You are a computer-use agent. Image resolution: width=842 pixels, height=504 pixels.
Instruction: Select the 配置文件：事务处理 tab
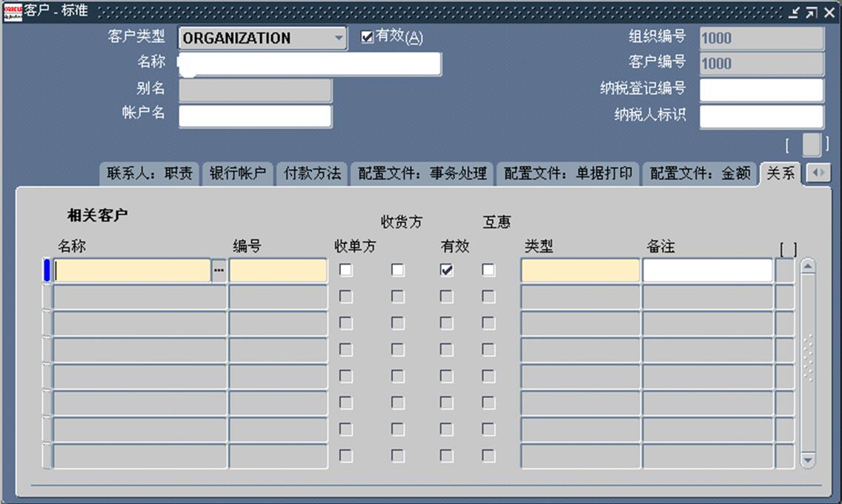pos(422,173)
